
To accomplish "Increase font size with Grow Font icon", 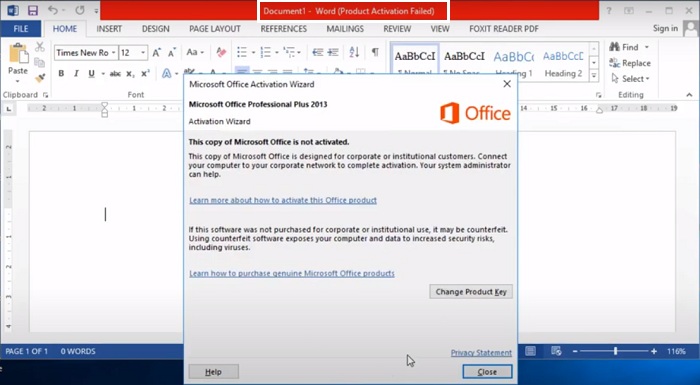I will [x=156, y=53].
